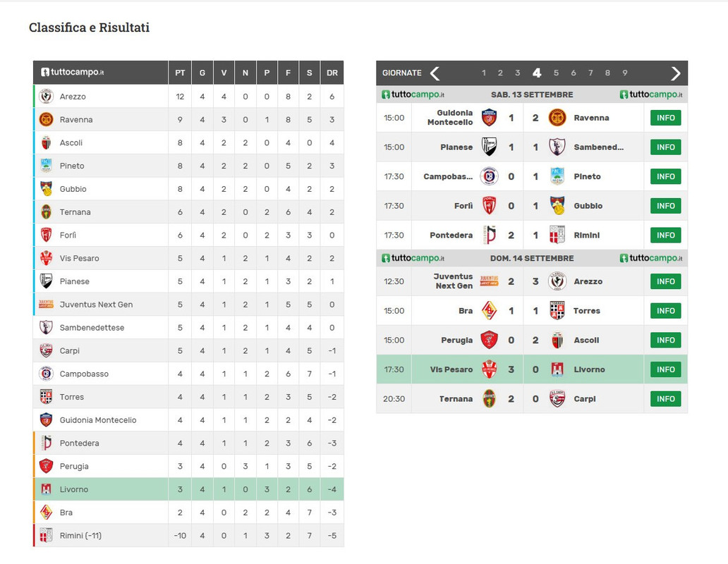Image resolution: width=728 pixels, height=564 pixels.
Task: Open INFO for the Vis Pesaro vs Livorno match
Action: [x=665, y=369]
